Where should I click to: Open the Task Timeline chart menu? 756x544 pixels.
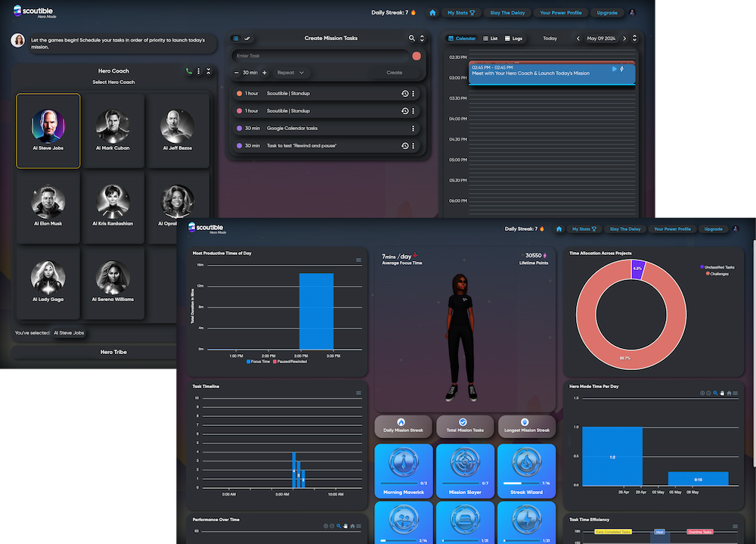click(358, 393)
